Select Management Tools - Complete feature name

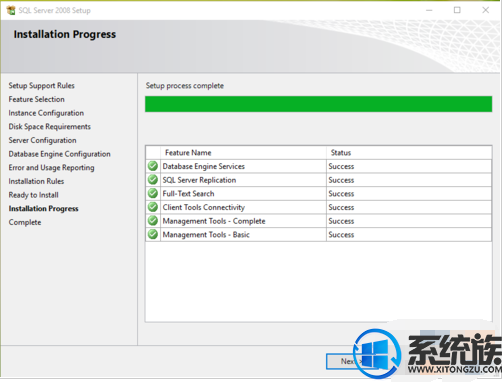tap(214, 221)
